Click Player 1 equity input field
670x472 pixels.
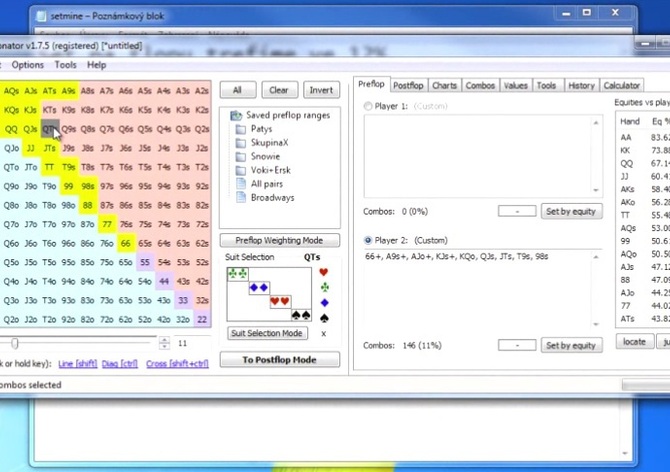[x=517, y=211]
